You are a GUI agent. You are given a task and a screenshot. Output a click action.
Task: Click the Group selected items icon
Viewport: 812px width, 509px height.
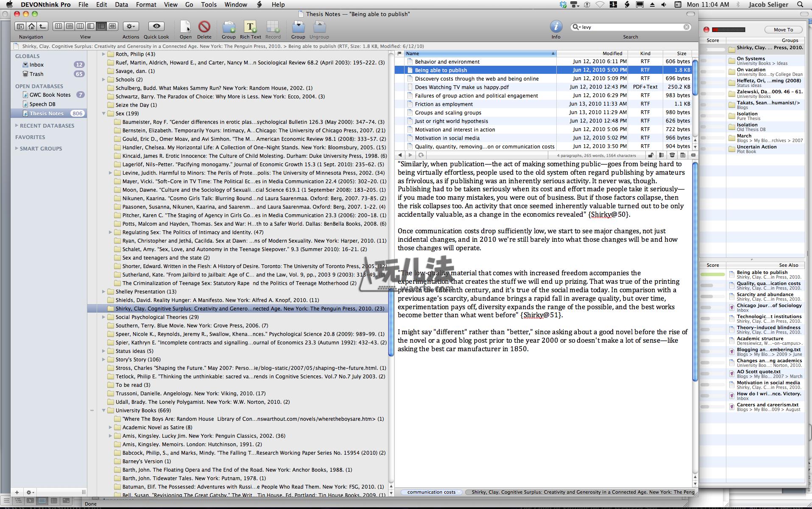tap(298, 27)
